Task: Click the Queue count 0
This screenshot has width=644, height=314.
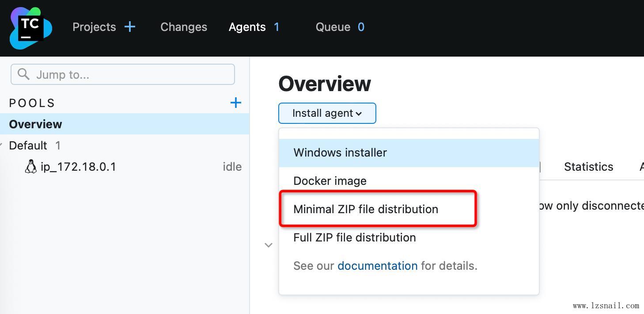Action: [x=361, y=27]
